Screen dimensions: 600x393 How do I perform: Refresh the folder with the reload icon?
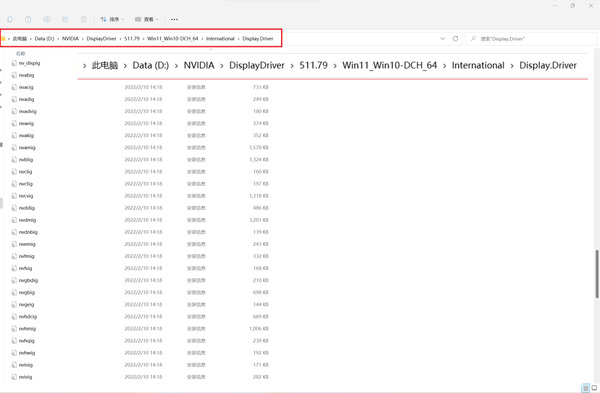pos(455,39)
